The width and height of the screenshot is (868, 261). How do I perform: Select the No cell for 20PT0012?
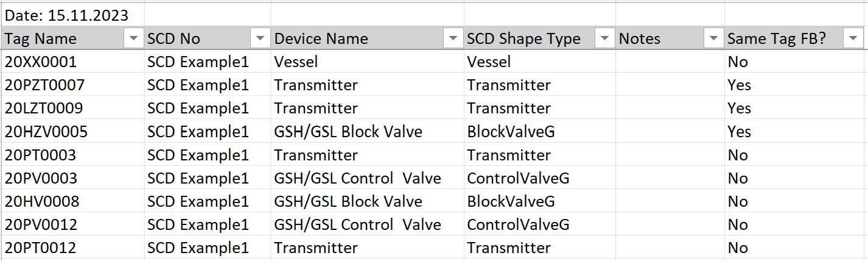coord(796,248)
